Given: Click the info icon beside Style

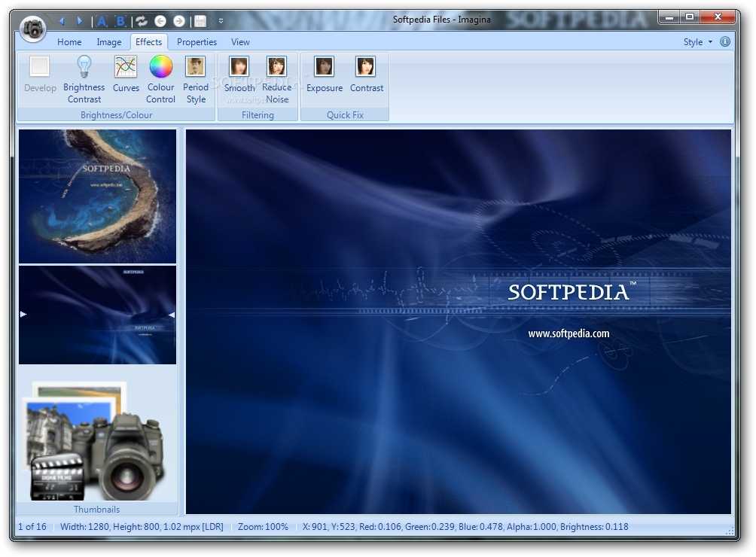Looking at the screenshot, I should (724, 41).
